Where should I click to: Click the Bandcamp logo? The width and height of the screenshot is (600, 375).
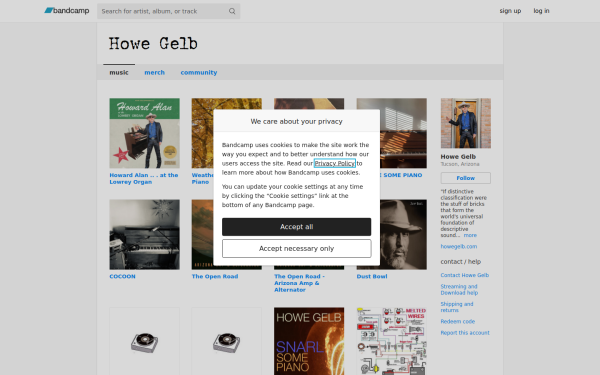[67, 11]
